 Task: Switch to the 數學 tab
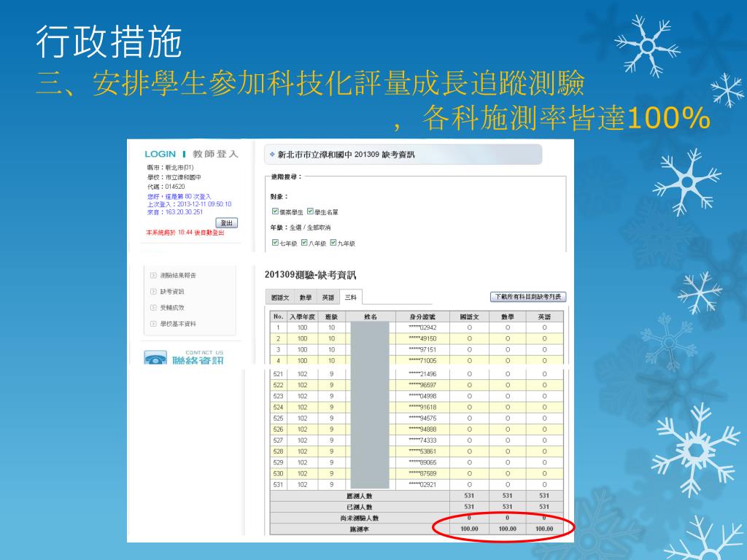coord(306,297)
